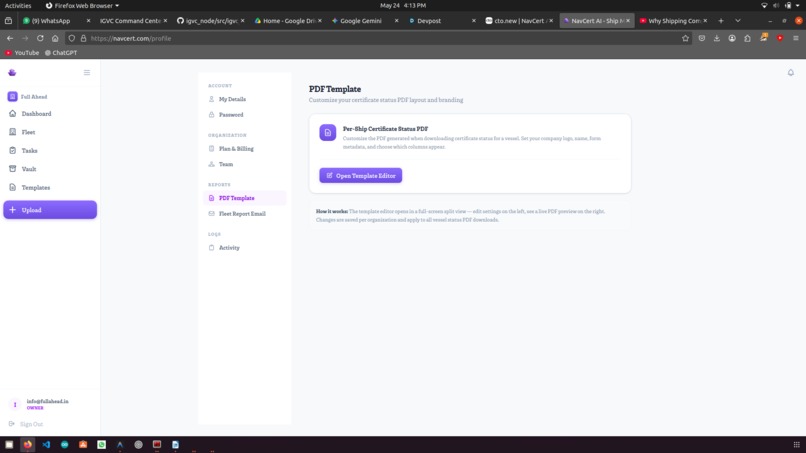806x453 pixels.
Task: Open the YouTube bookmark
Action: pos(22,52)
